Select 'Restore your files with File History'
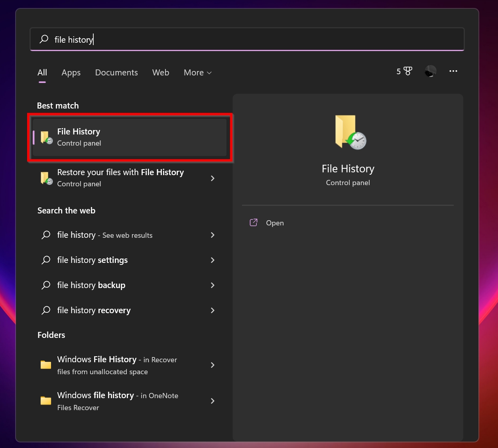Screen dimensions: 498x448 (130, 178)
